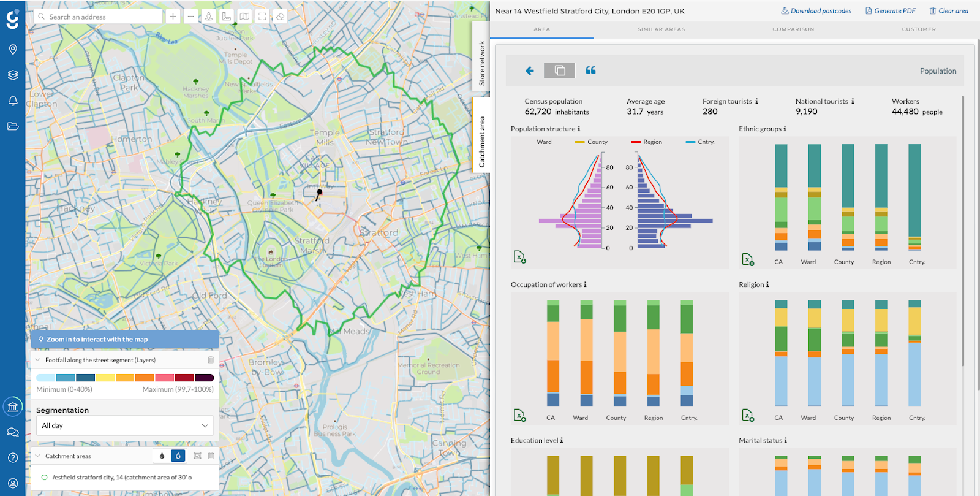Toggle fullscreen map mode

tap(262, 17)
